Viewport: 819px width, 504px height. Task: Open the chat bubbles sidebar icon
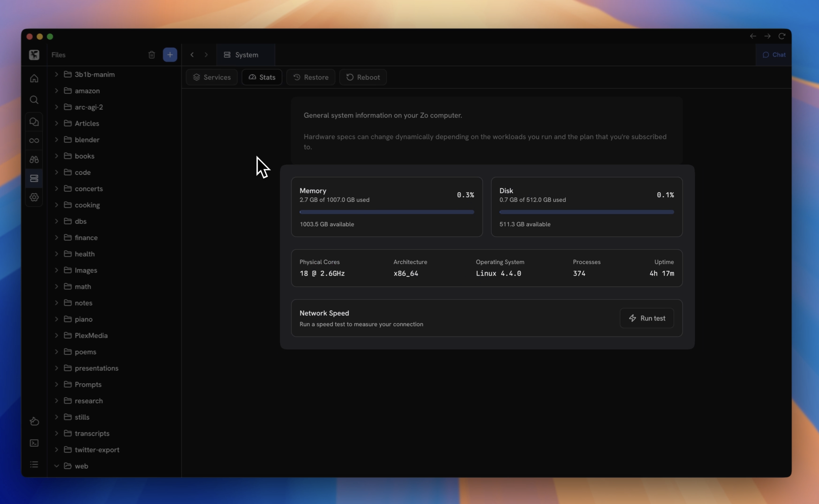click(34, 122)
